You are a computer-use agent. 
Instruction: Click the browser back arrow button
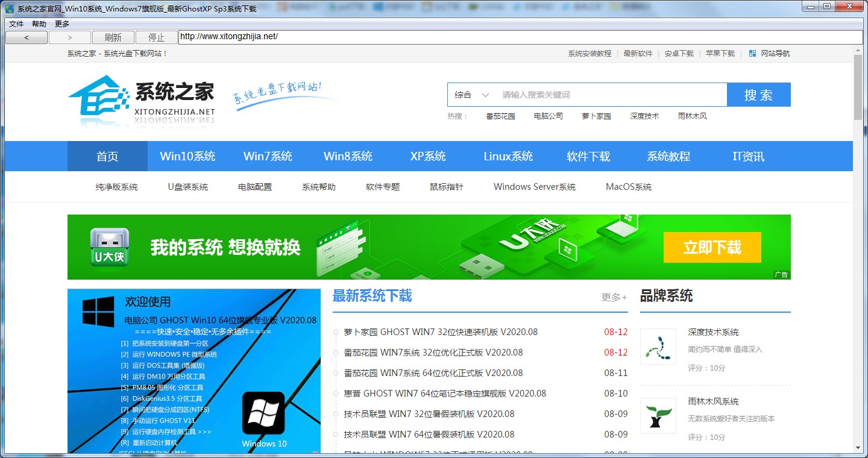coord(27,37)
